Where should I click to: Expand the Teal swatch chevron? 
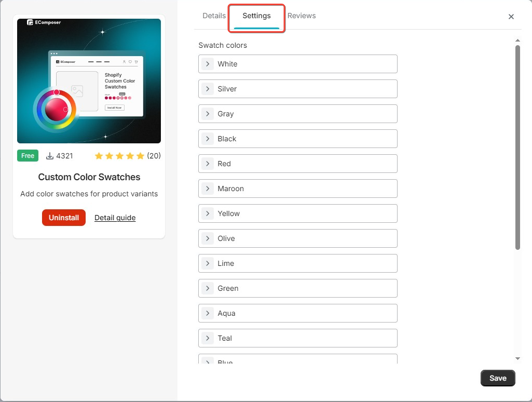(208, 338)
